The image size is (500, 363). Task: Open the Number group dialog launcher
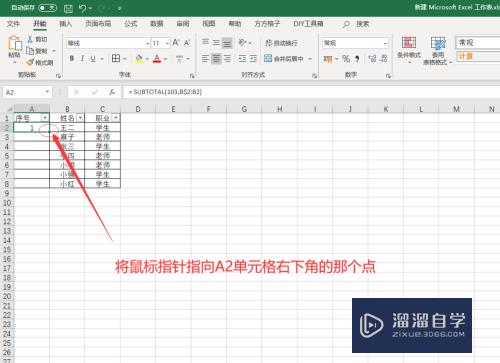388,76
